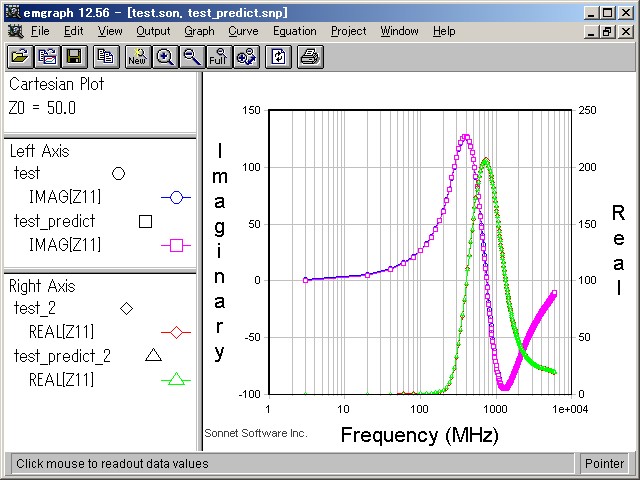Click the vertical 'Imaginary' axis label
The height and width of the screenshot is (480, 640).
[220, 252]
